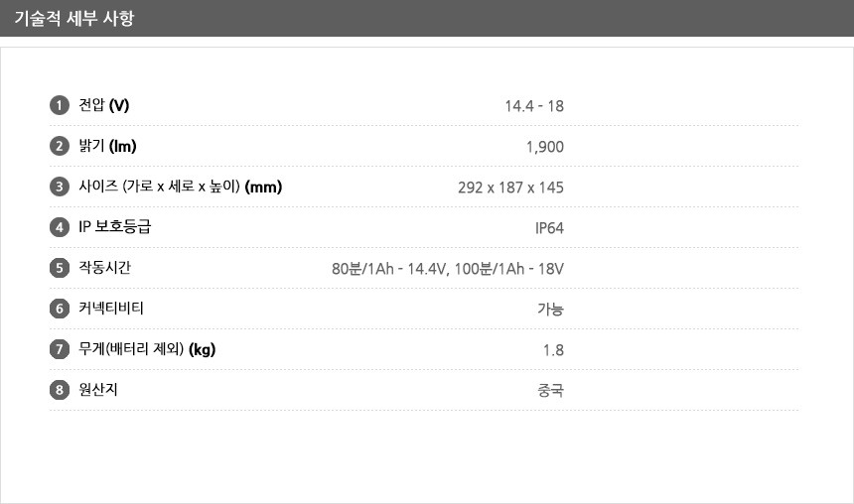Click the 14.4 - 18 voltage value

pyautogui.click(x=534, y=105)
